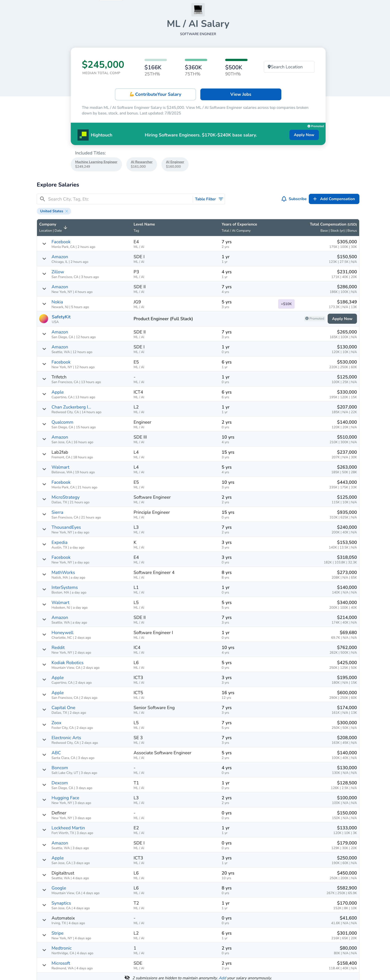390x980 pixels.
Task: Open the MicroStrategy company link
Action: pos(66,497)
